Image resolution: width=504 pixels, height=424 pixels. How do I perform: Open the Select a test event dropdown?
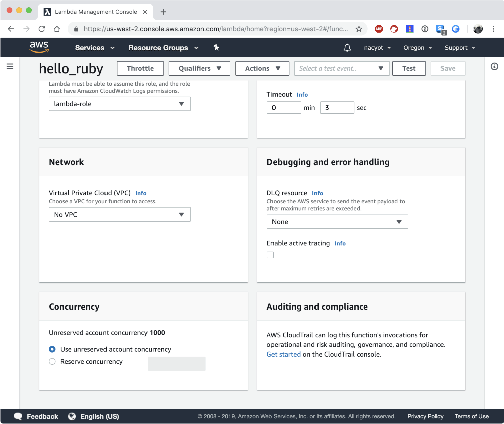click(x=342, y=68)
